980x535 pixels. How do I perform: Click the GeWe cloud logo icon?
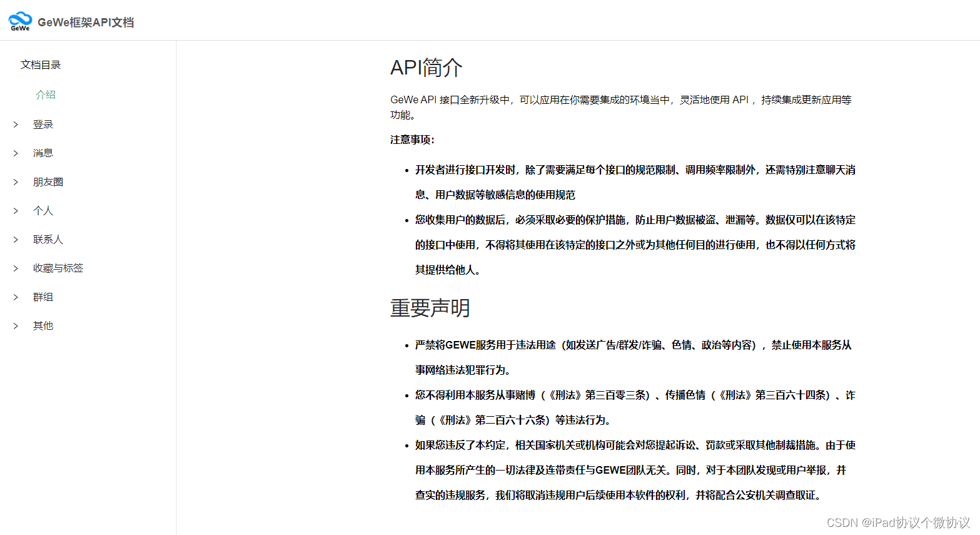pos(20,21)
